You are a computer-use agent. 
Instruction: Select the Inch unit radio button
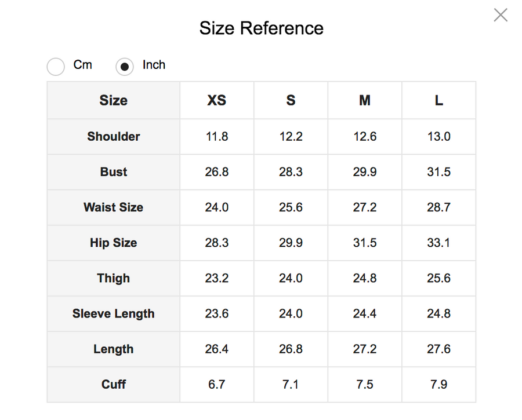(x=125, y=67)
